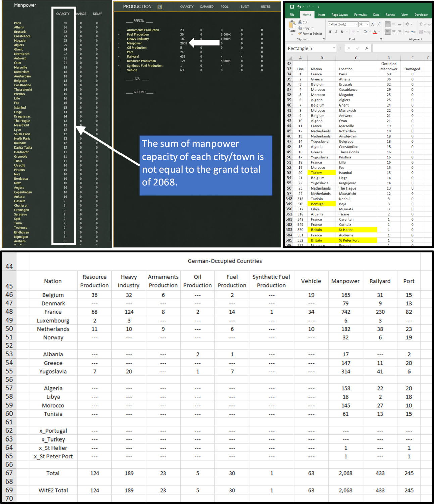Viewport: 434px width, 504px height.
Task: Toggle Underline formatting
Action: point(342,32)
